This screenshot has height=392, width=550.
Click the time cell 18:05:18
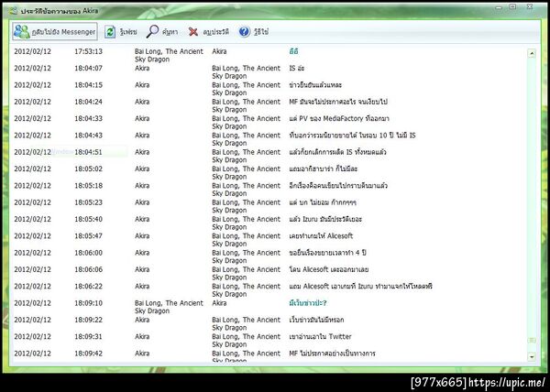point(88,186)
